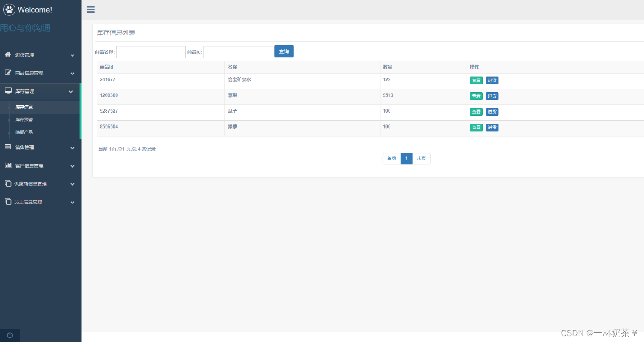
Task: Click the record count summary text
Action: (127, 149)
